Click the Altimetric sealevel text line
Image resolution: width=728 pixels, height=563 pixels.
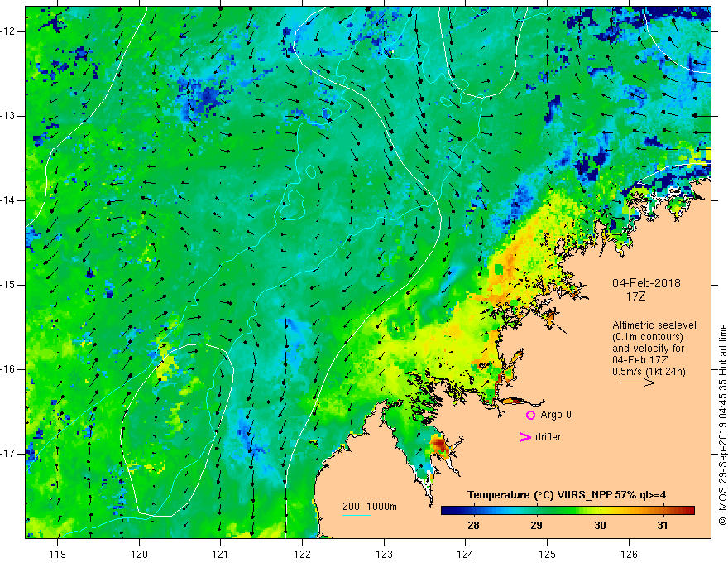tap(654, 325)
